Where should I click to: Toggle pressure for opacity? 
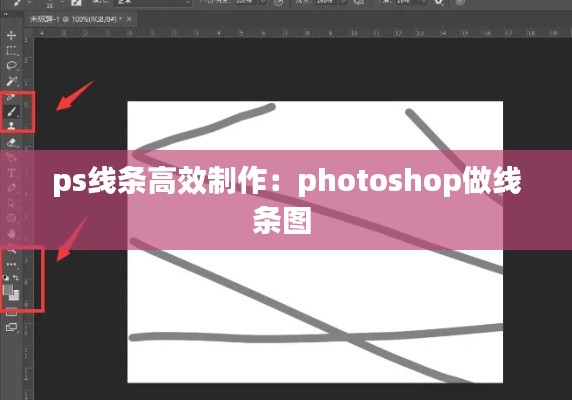pos(279,3)
